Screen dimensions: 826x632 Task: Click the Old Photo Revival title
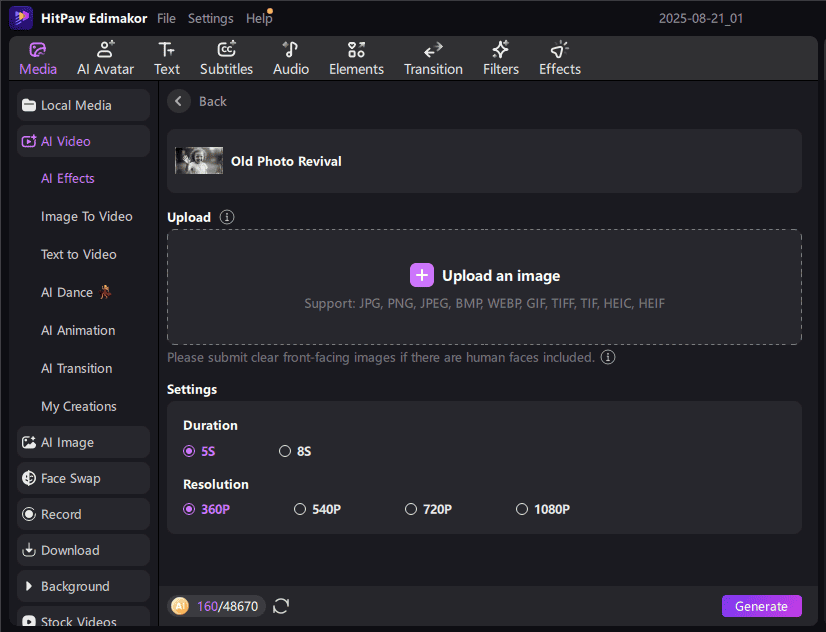point(286,161)
